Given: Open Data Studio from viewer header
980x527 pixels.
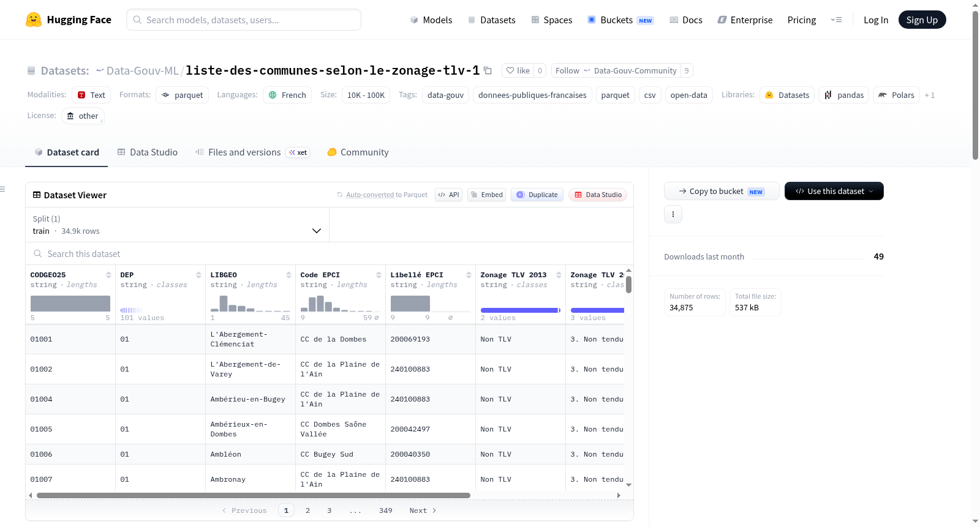Looking at the screenshot, I should (x=597, y=195).
